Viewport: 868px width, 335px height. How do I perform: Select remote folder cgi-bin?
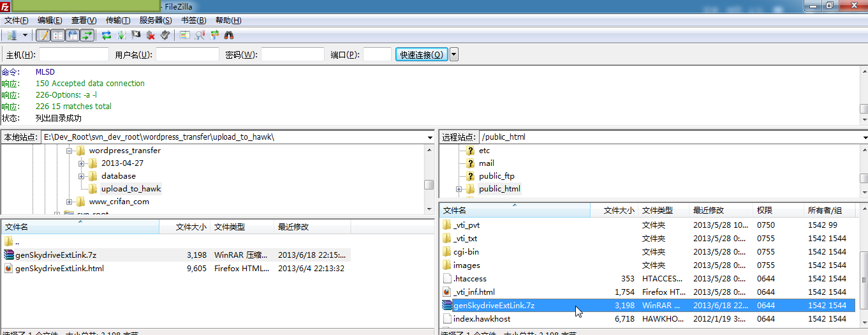point(647,251)
